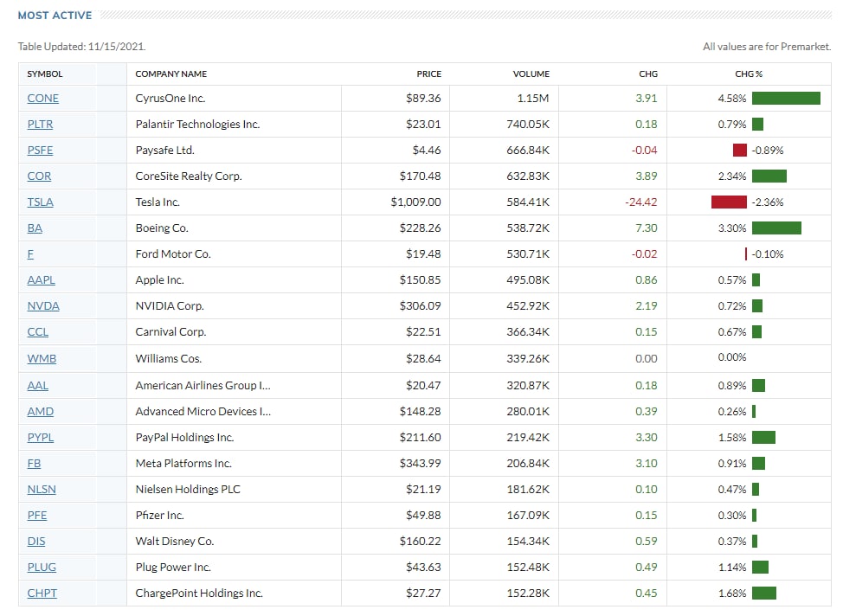Click NVIDIA Corp. company name
The width and height of the screenshot is (843, 616).
click(170, 306)
